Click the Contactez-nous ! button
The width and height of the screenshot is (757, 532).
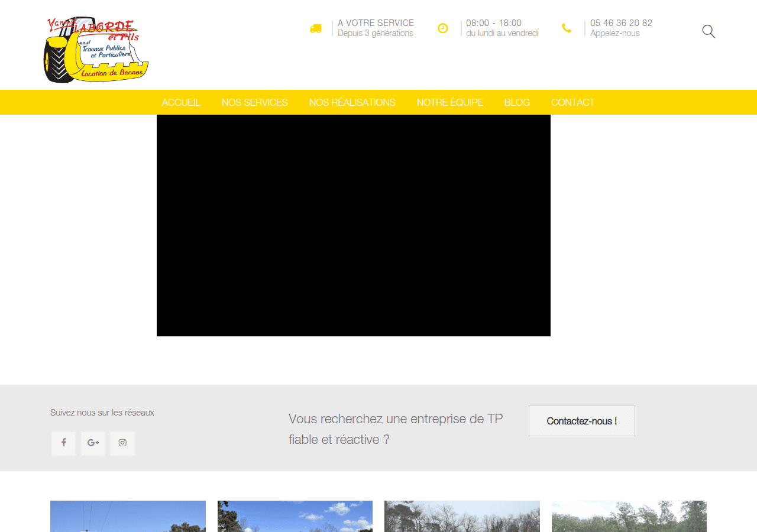point(582,421)
